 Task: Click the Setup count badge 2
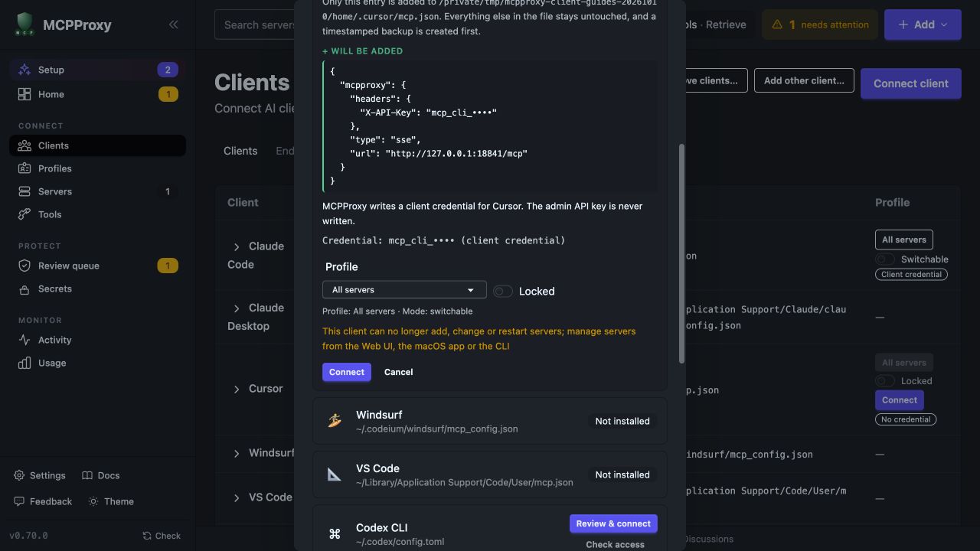(168, 70)
